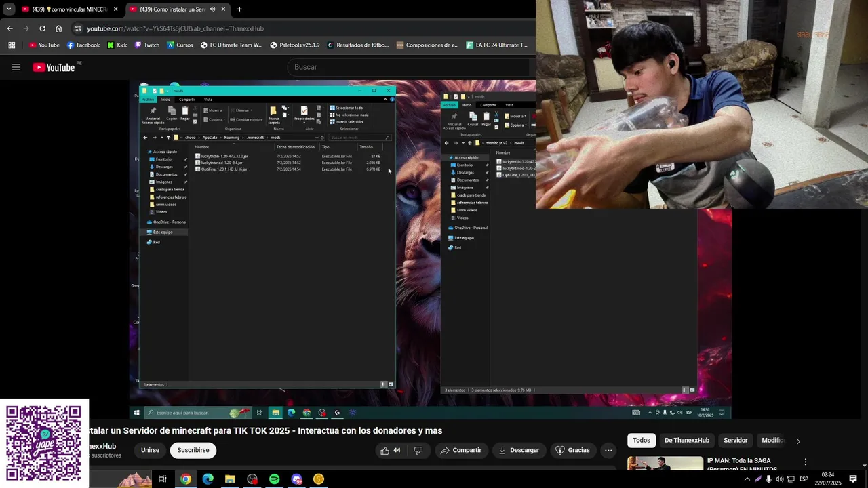
Task: Open the IP MAN video thumbnail
Action: [x=665, y=463]
